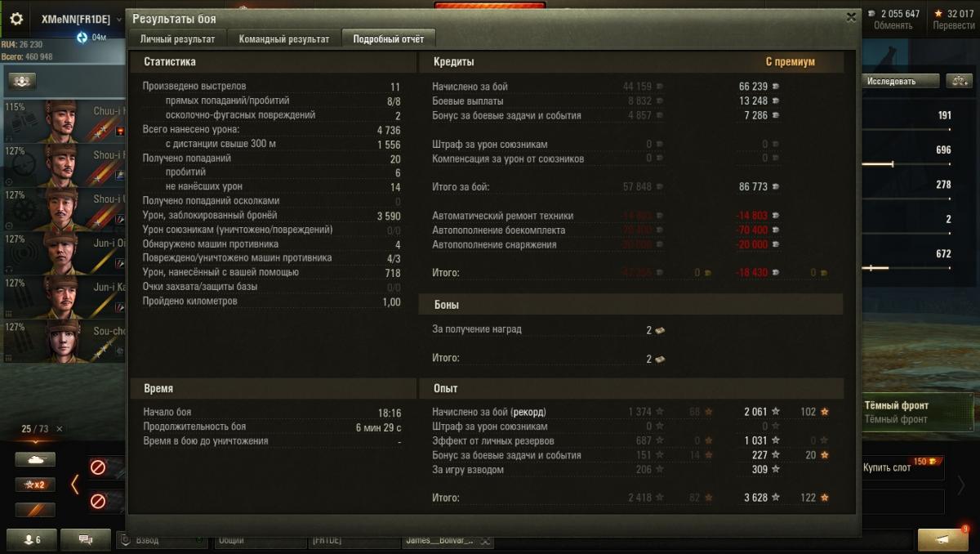Toggle the orange-stripe vehicle filter
The image size is (980, 554).
tap(35, 510)
